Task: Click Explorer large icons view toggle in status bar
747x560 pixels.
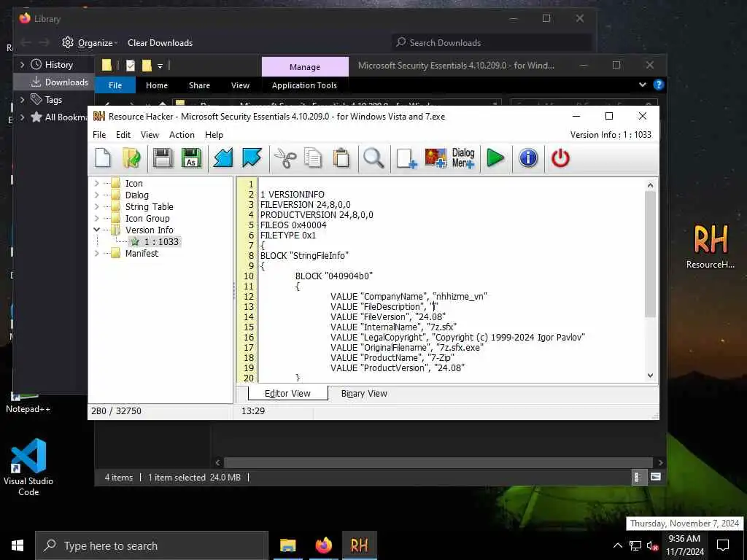Action: click(x=656, y=477)
